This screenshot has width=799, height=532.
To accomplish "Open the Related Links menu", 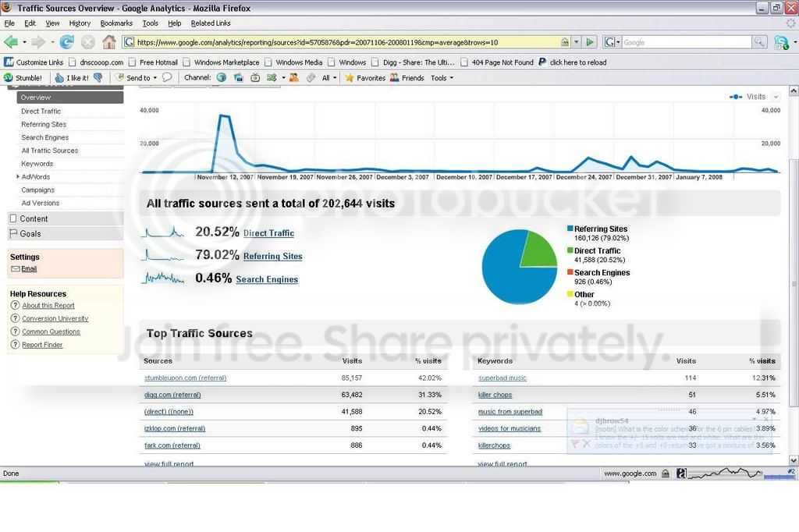I will pos(211,23).
